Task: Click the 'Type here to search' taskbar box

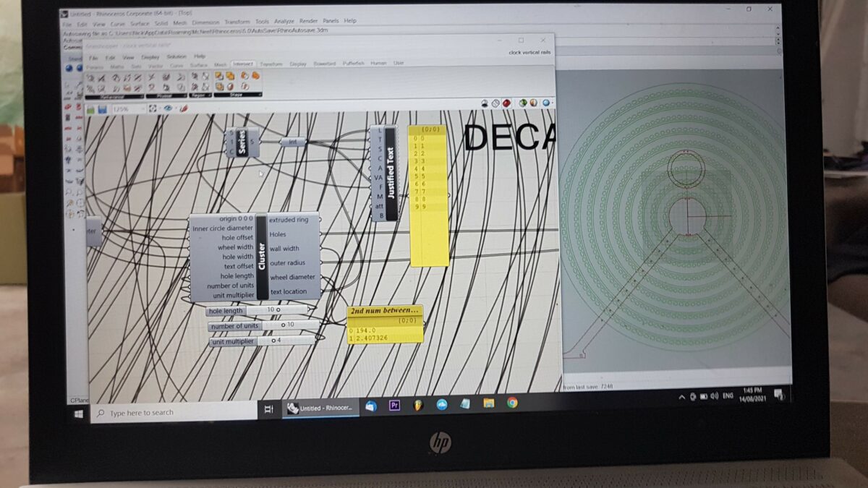Action: tap(174, 412)
